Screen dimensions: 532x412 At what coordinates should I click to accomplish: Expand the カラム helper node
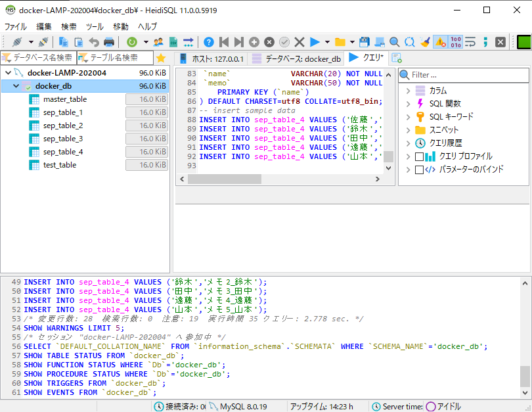409,91
